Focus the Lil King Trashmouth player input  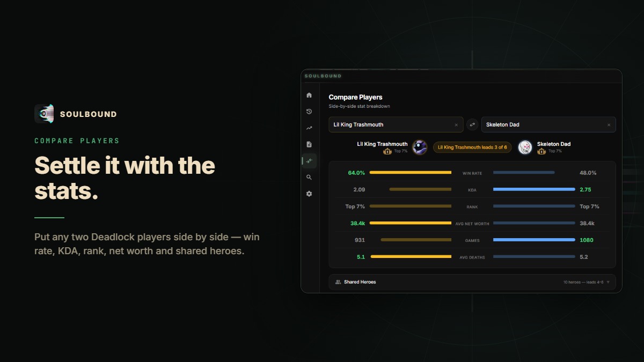point(397,124)
